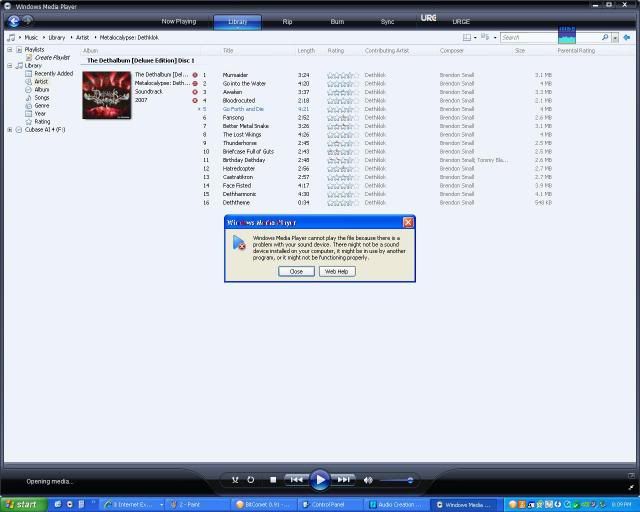The image size is (640, 512).
Task: Switch to Control Panel taskbar button
Action: [x=329, y=505]
